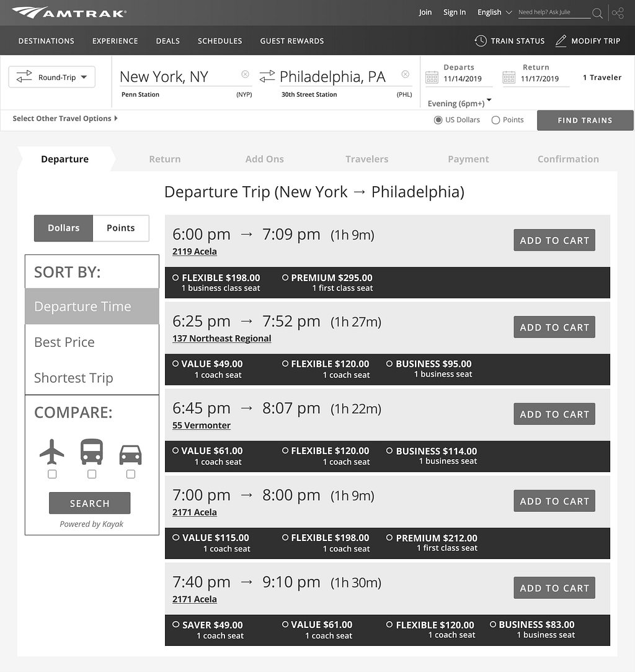Select the Points radio button
Viewport: 635px width, 672px height.
[495, 120]
